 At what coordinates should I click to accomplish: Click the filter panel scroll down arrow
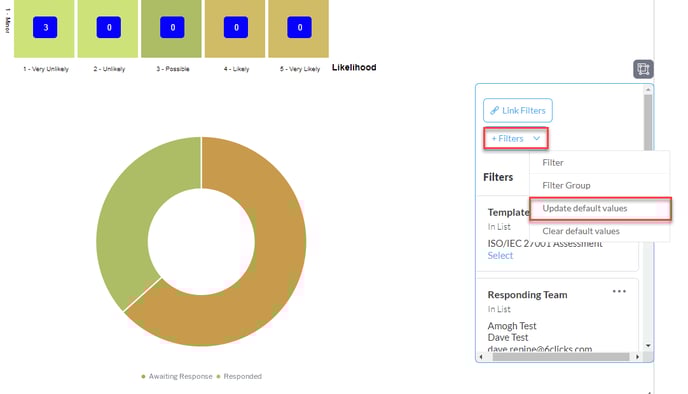(x=648, y=346)
